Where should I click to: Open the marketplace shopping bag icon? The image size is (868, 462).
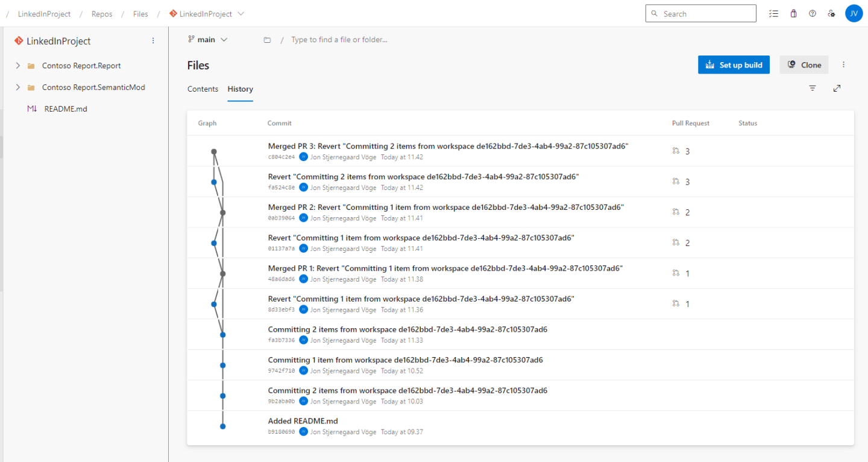(x=793, y=14)
